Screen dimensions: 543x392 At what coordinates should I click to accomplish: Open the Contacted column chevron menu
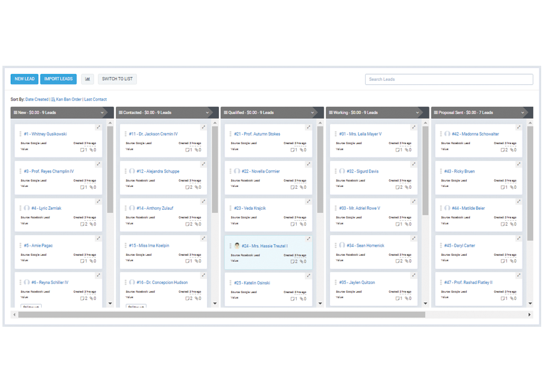(x=207, y=113)
